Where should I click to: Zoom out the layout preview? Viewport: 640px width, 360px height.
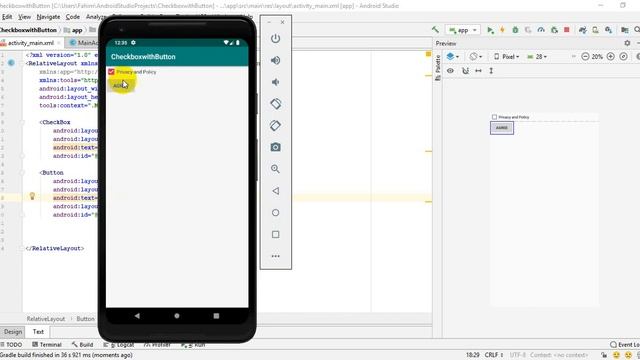tap(585, 57)
